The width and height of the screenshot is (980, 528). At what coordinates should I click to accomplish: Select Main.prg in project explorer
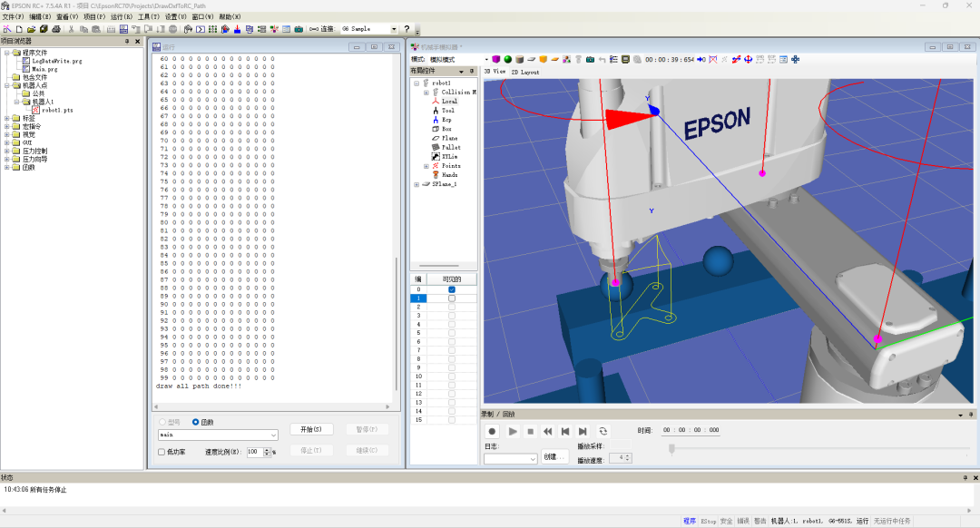[x=44, y=69]
